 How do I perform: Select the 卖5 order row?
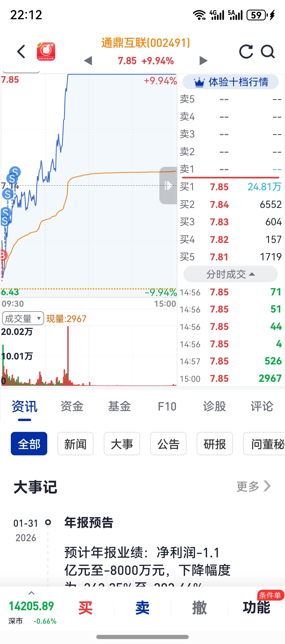230,99
